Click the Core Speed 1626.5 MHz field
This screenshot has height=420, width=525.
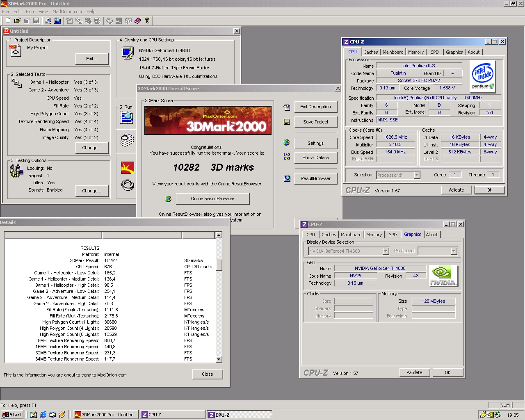pyautogui.click(x=395, y=137)
